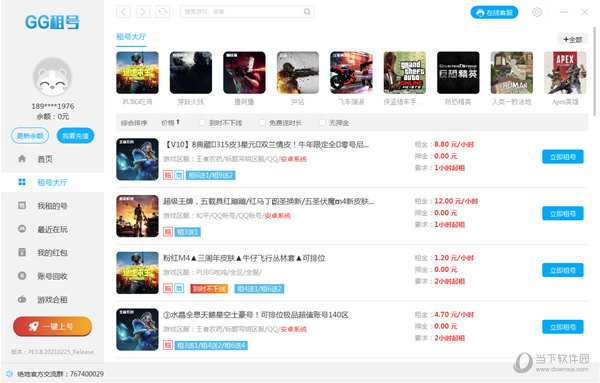
Task: Select the Grand Theft Auto Online icon
Action: [404, 73]
